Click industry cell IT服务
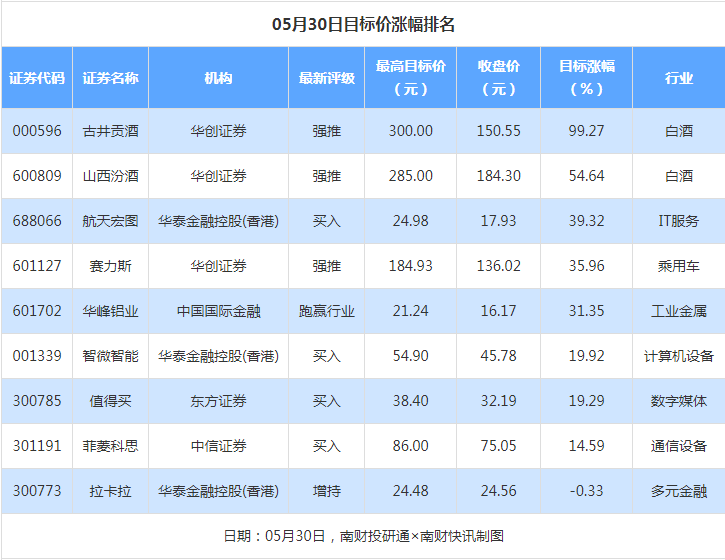 (679, 221)
